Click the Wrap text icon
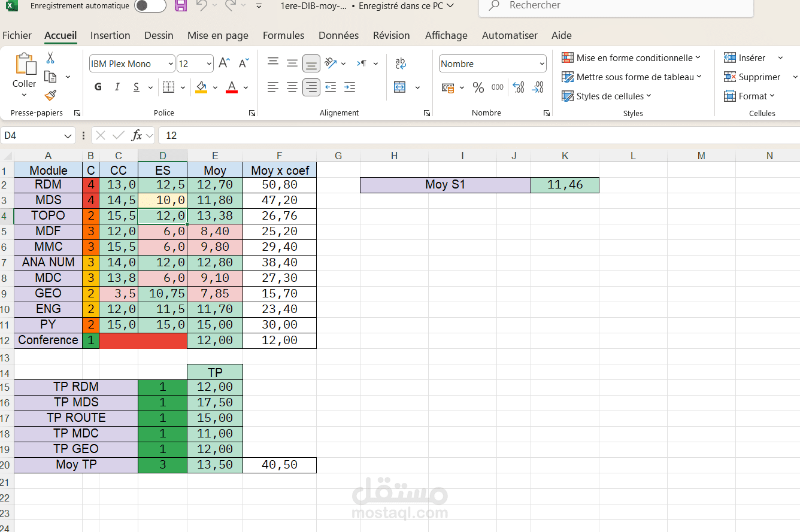 401,63
